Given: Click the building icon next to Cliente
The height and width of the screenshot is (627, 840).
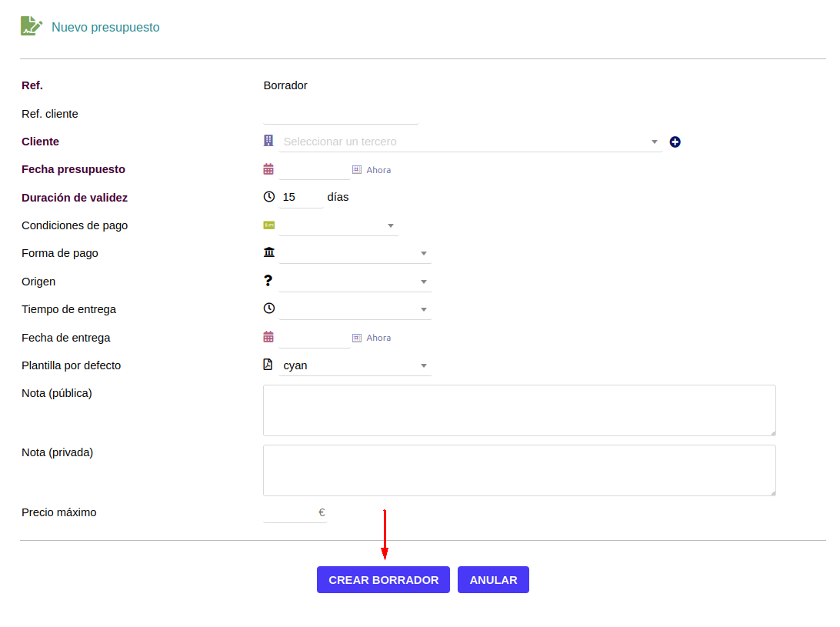Looking at the screenshot, I should [x=268, y=141].
